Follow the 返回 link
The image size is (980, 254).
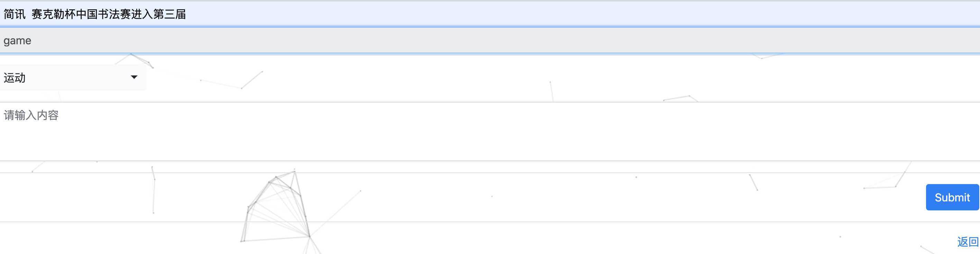(968, 242)
